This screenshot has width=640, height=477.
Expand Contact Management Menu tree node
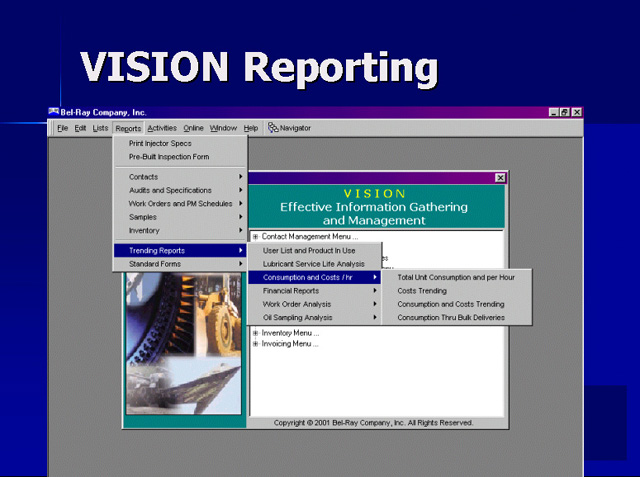click(256, 237)
